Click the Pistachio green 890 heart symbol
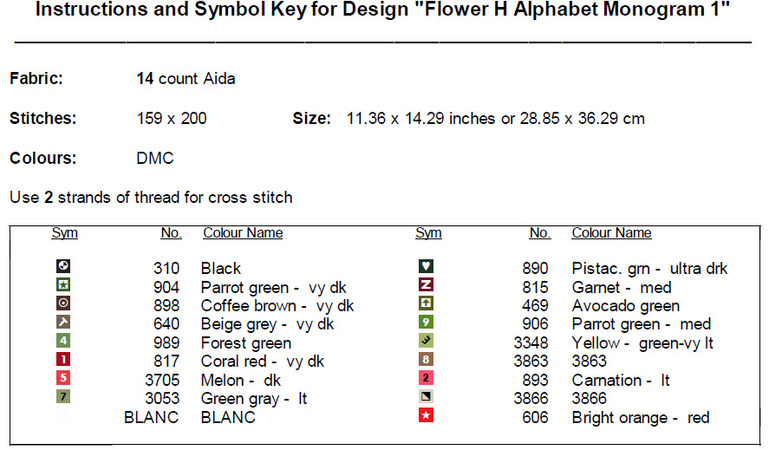Screen dimensions: 769x450 click(425, 267)
